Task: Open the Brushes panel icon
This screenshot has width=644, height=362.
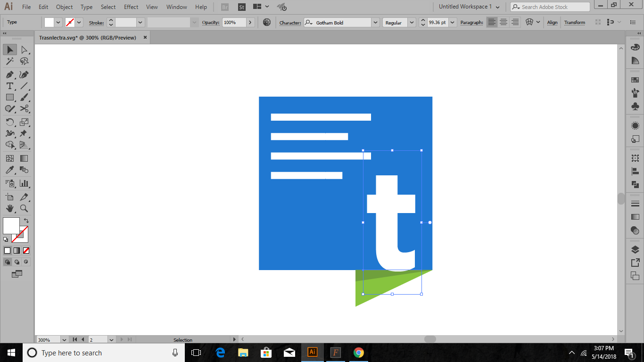Action: (635, 92)
